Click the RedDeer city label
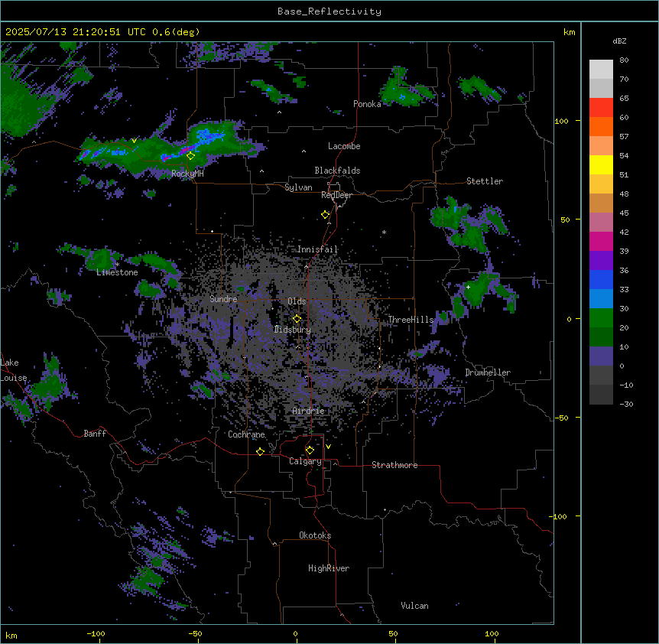The height and width of the screenshot is (644, 659). (x=336, y=195)
